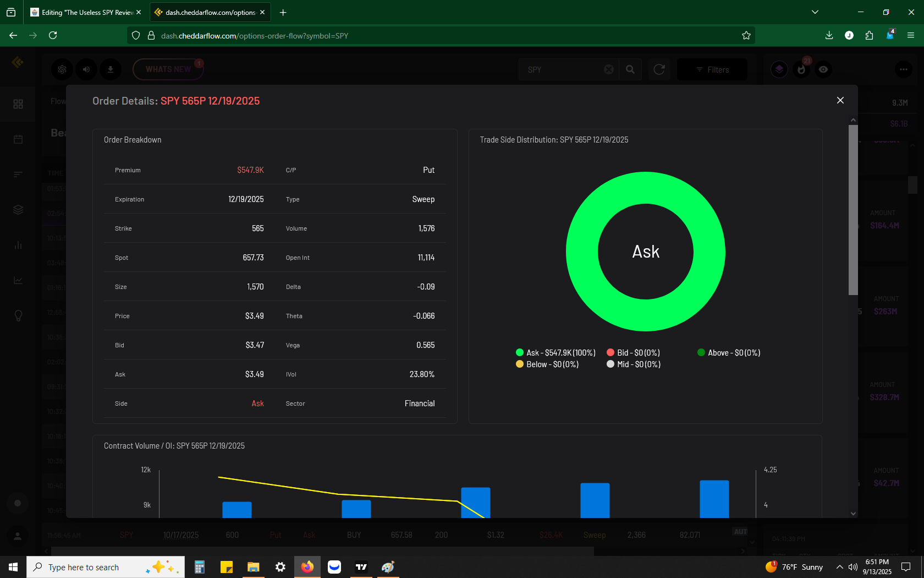Open browser extensions puzzle icon

[x=869, y=35]
